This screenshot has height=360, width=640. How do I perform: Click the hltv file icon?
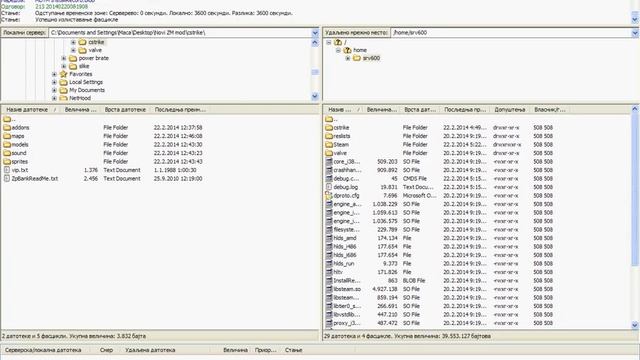point(329,272)
